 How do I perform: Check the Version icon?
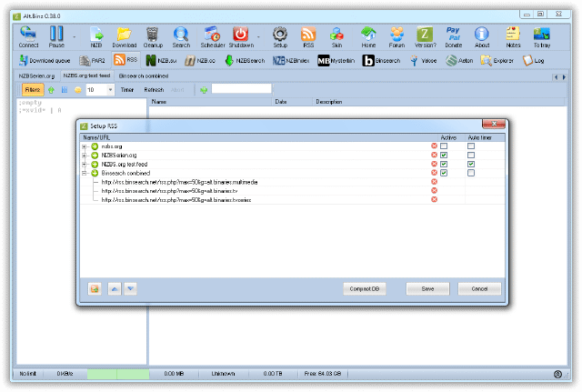click(425, 37)
